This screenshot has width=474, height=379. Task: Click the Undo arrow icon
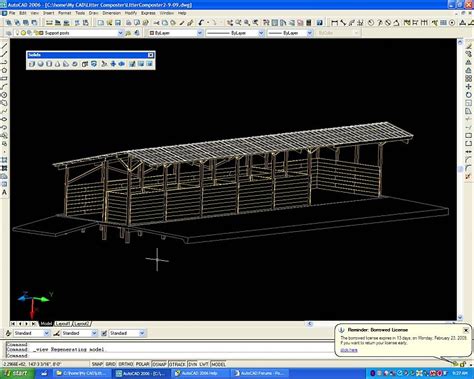click(201, 23)
